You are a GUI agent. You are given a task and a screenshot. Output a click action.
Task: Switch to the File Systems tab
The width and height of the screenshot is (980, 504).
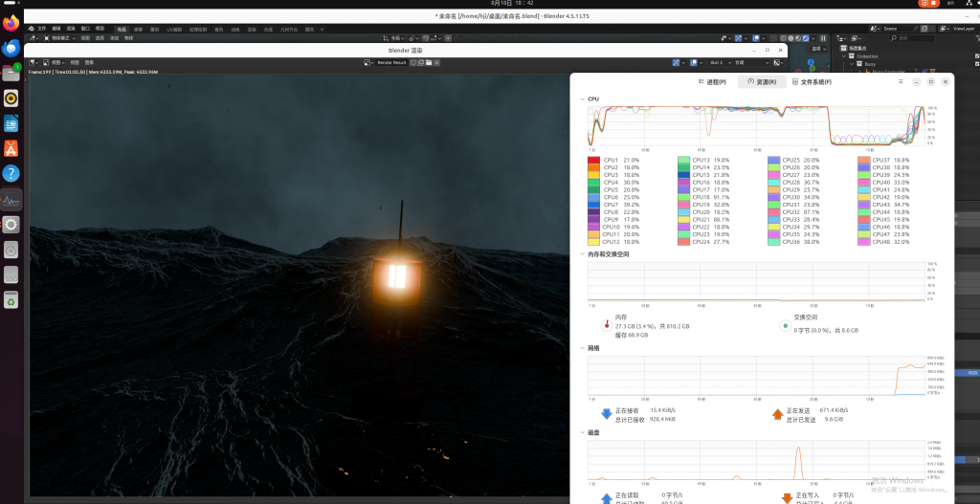811,82
